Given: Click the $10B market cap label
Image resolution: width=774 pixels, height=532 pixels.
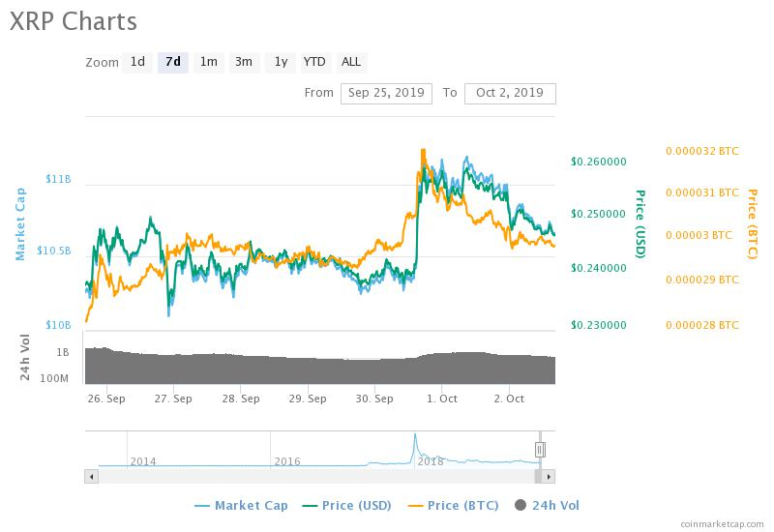Looking at the screenshot, I should pos(58,325).
